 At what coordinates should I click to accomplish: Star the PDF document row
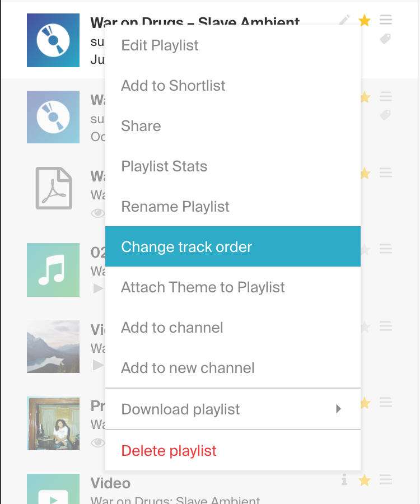click(x=365, y=173)
